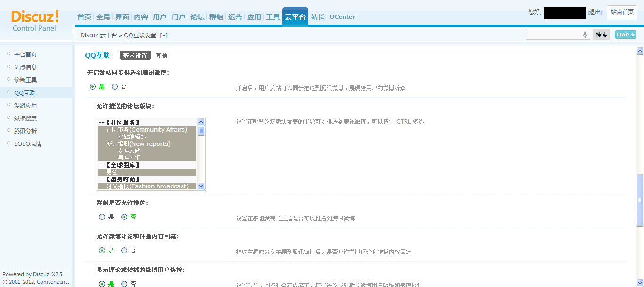This screenshot has width=644, height=287.
Task: Select 挑战编辑部 in forum list
Action: (147, 136)
